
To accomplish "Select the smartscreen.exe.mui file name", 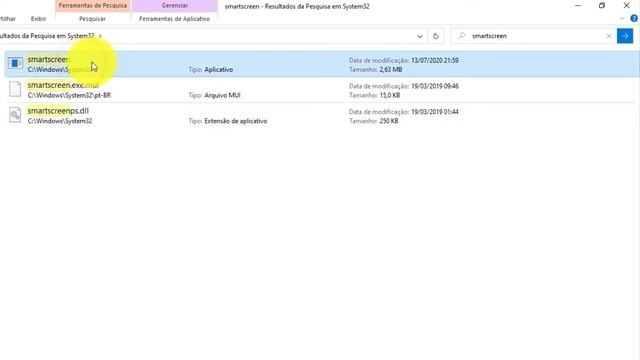I will [63, 85].
